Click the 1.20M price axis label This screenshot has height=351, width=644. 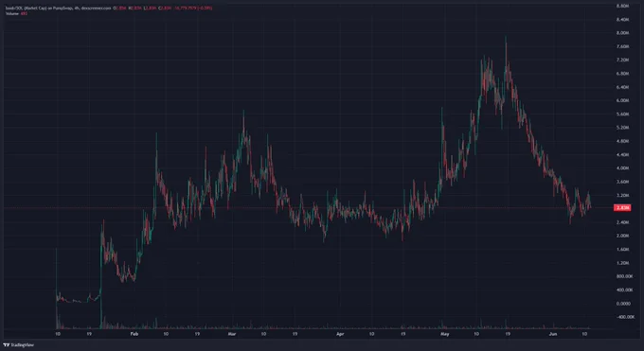click(x=622, y=263)
